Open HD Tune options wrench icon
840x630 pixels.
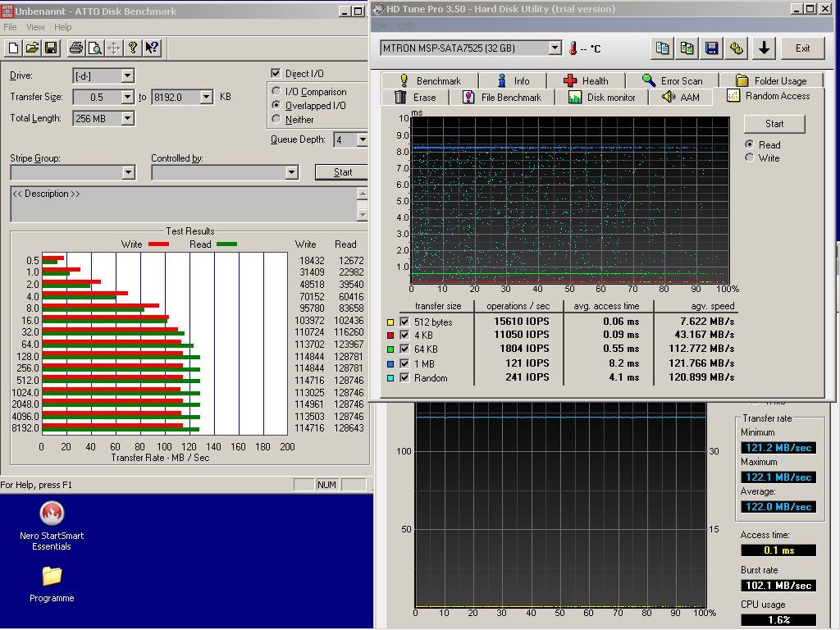coord(737,48)
